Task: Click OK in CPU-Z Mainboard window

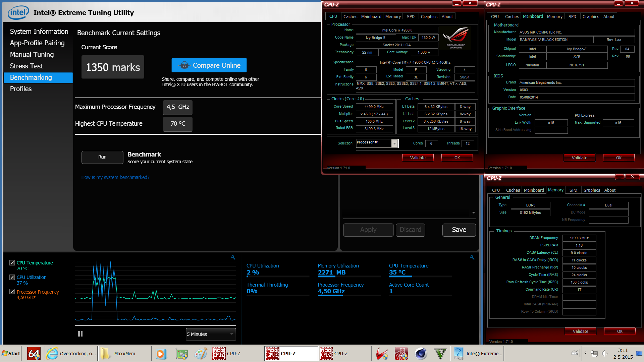Action: pyautogui.click(x=619, y=158)
